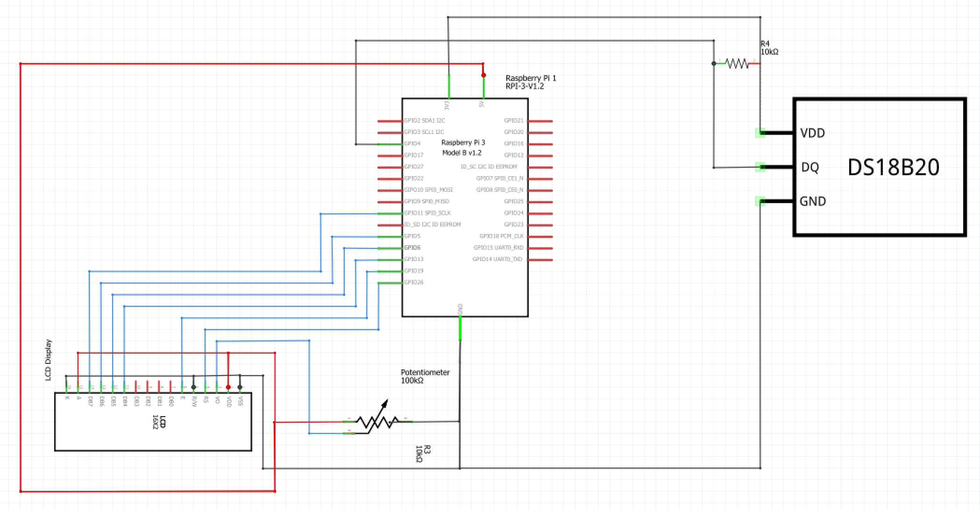Select the GPIO16 pin label
The height and width of the screenshot is (510, 980).
tap(514, 144)
